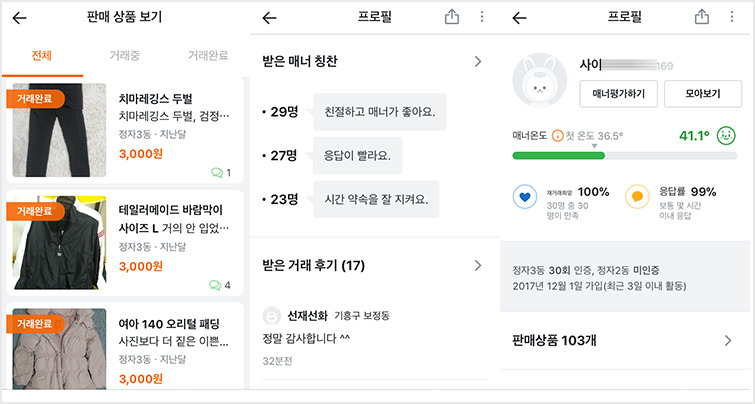Tap share icon on middle 프로필 screen
This screenshot has height=404, width=755.
pyautogui.click(x=452, y=17)
